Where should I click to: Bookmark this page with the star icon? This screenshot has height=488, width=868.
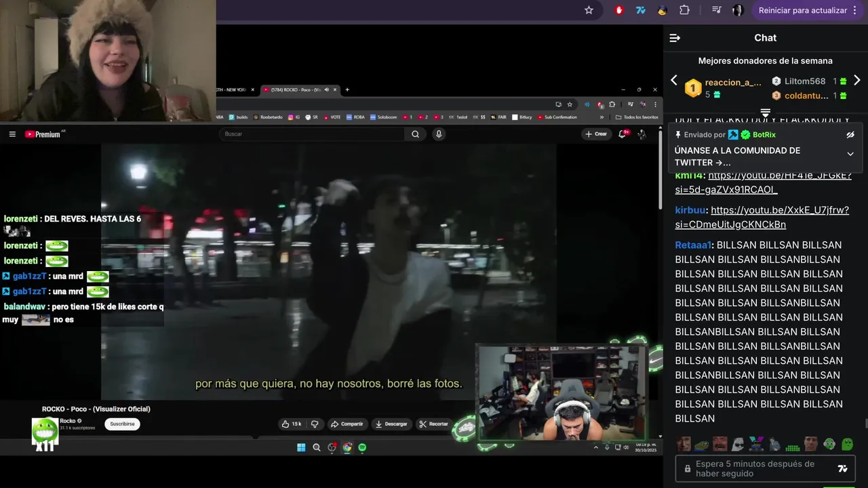tap(589, 10)
